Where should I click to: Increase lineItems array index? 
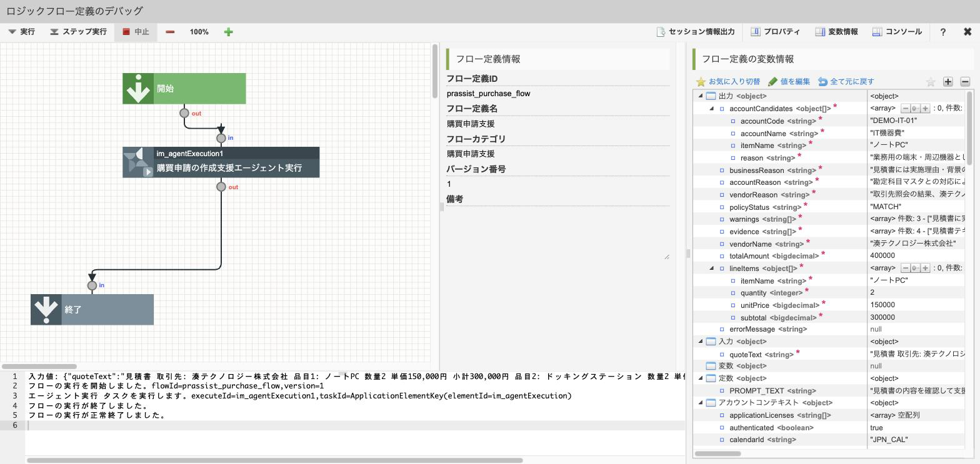pyautogui.click(x=925, y=268)
